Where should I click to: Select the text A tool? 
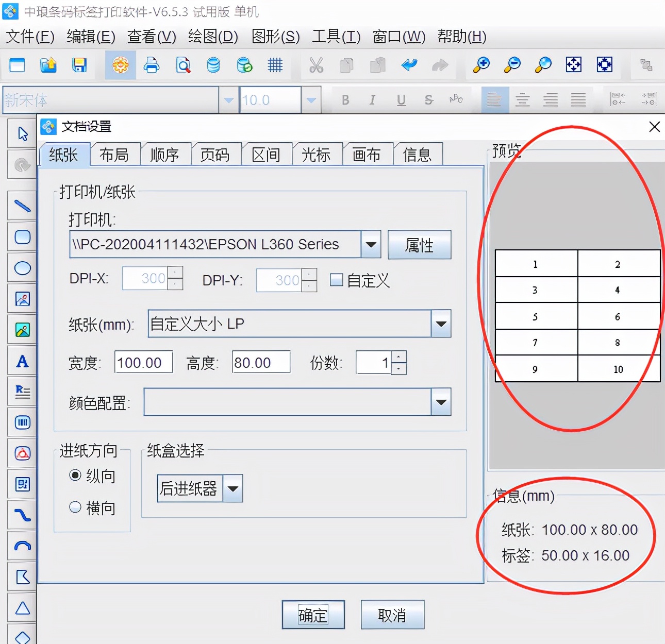click(x=22, y=361)
